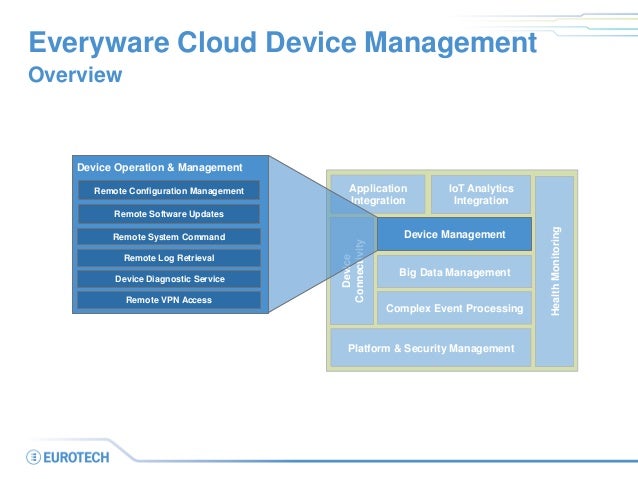Click the Eurotech logo icon
This screenshot has height=479, width=638.
[33, 457]
